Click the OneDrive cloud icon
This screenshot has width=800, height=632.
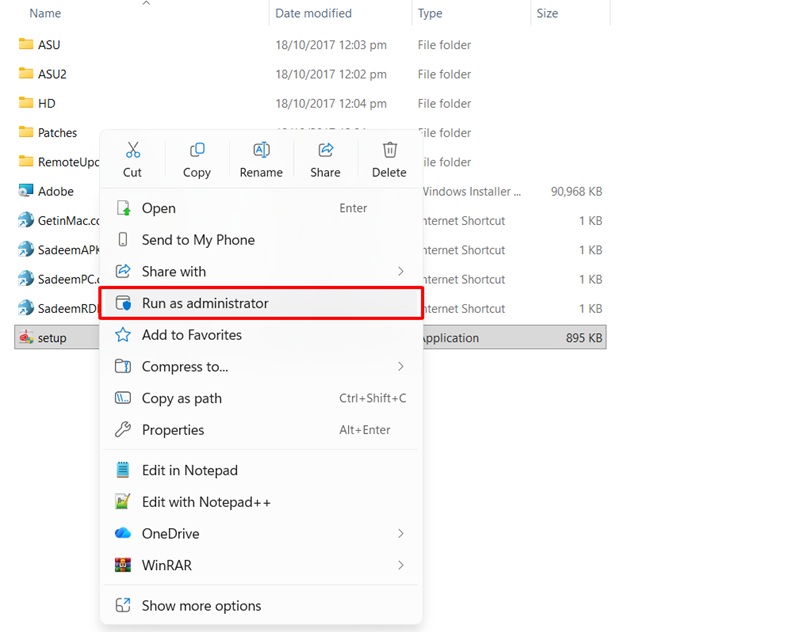coord(123,533)
